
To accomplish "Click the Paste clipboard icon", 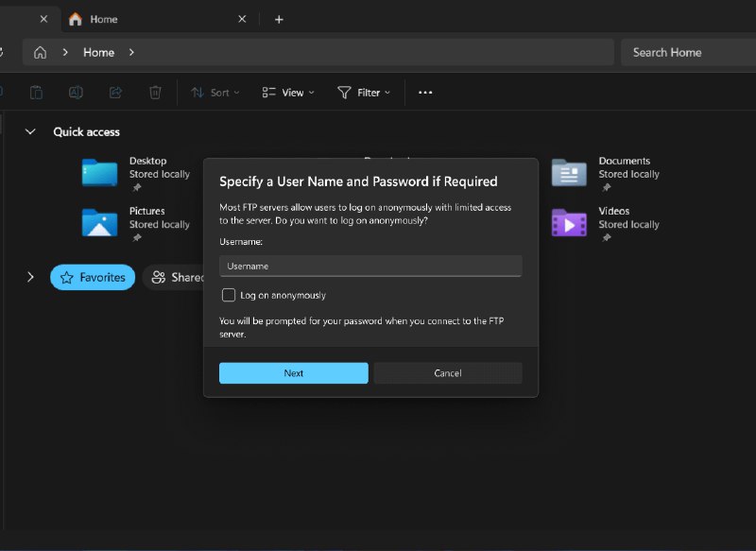I will coord(36,92).
